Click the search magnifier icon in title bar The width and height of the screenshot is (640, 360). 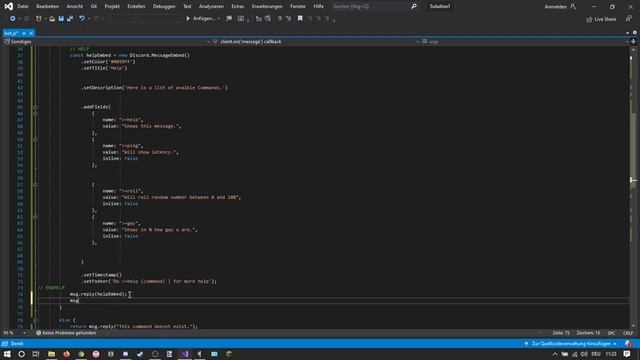[413, 7]
